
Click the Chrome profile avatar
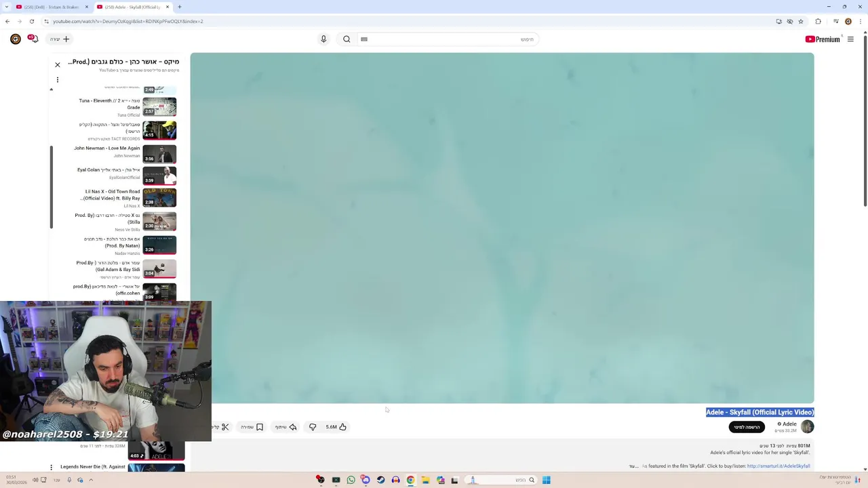848,21
